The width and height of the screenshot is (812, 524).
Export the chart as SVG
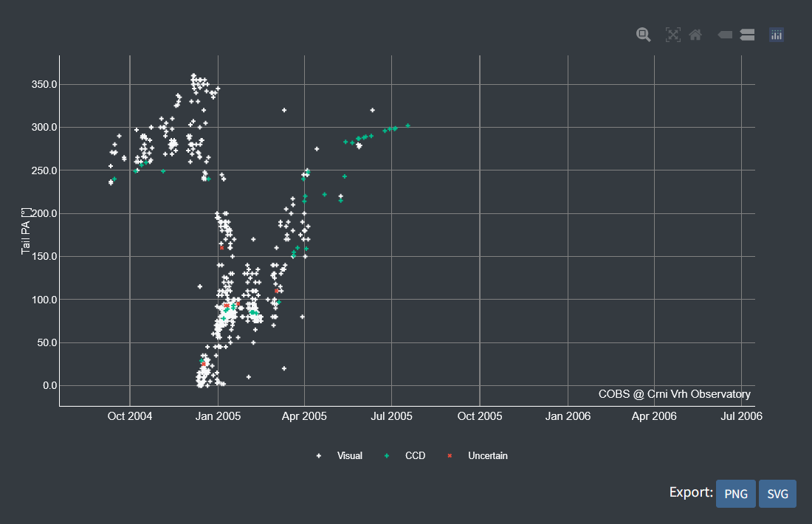click(x=777, y=494)
